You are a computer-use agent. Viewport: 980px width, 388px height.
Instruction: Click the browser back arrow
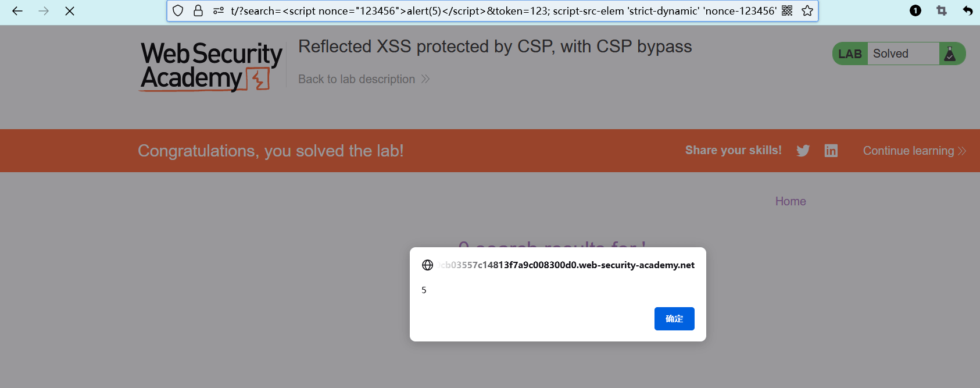[17, 11]
